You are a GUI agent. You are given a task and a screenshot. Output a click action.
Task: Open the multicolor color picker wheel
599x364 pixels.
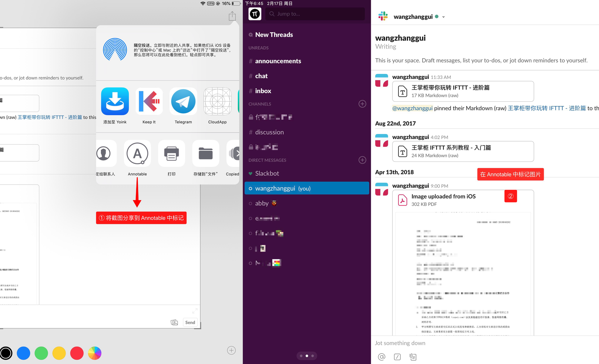[x=95, y=353]
